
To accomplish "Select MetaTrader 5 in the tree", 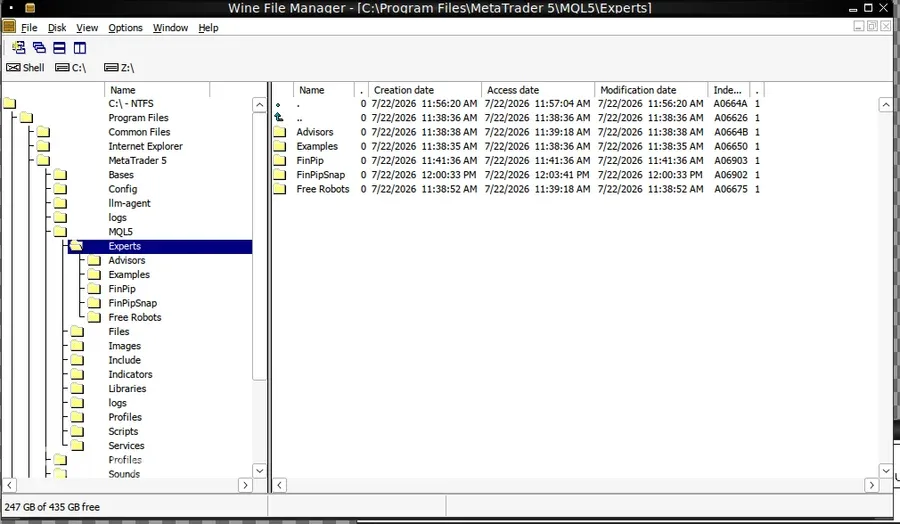I will pyautogui.click(x=137, y=161).
